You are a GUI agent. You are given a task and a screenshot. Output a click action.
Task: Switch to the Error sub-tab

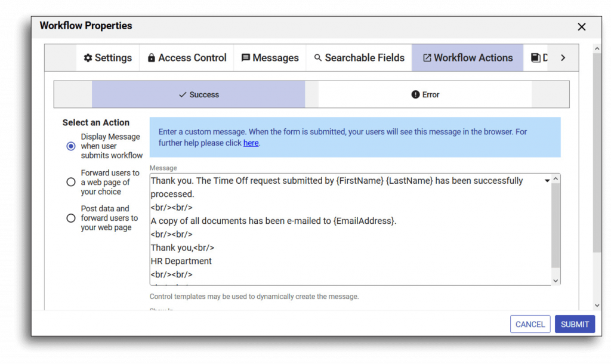[425, 94]
